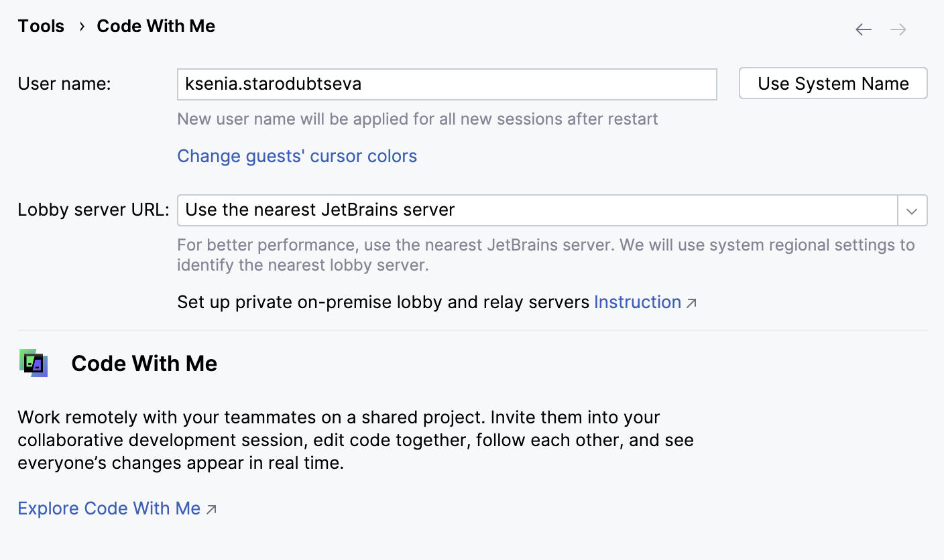Click the back navigation arrow

(864, 29)
